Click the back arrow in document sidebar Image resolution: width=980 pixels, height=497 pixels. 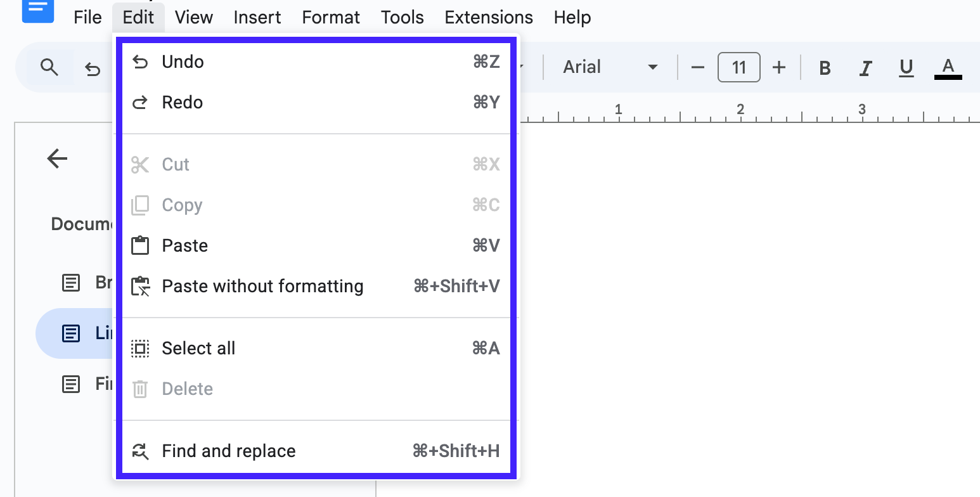pyautogui.click(x=57, y=158)
